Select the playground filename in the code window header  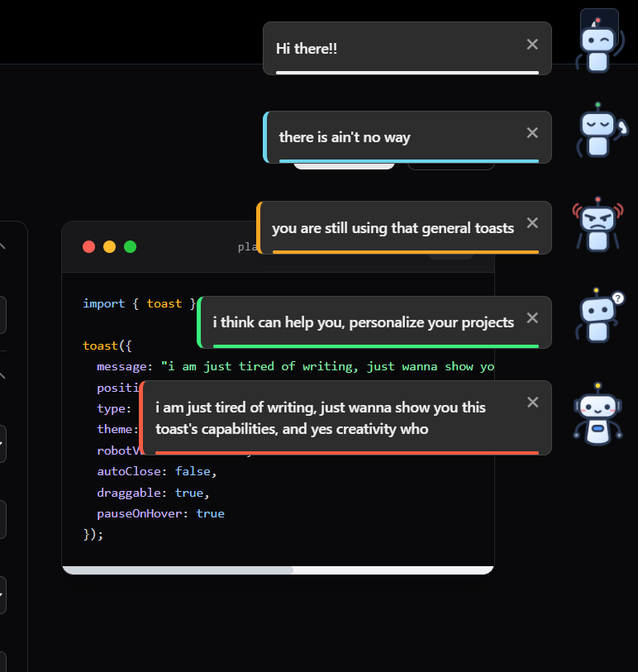(250, 245)
